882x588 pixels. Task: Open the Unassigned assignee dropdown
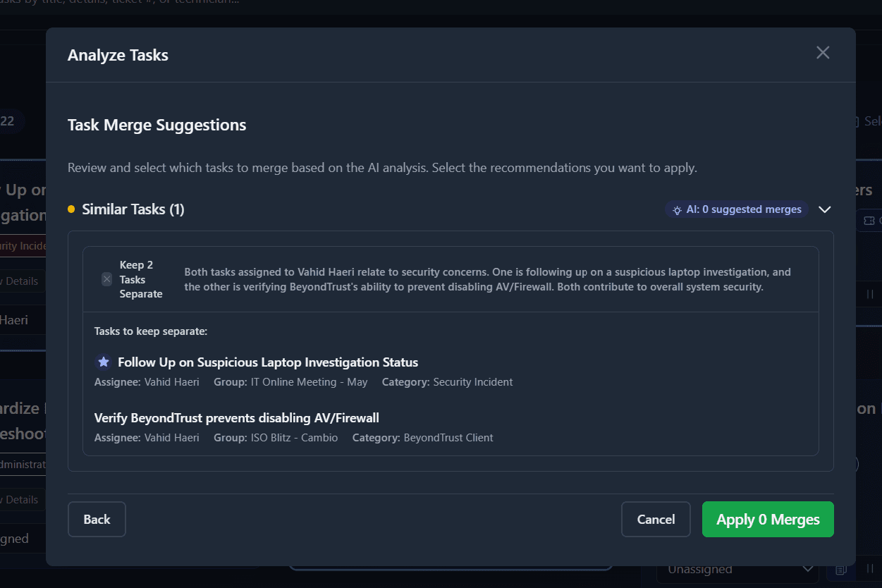[x=737, y=568]
